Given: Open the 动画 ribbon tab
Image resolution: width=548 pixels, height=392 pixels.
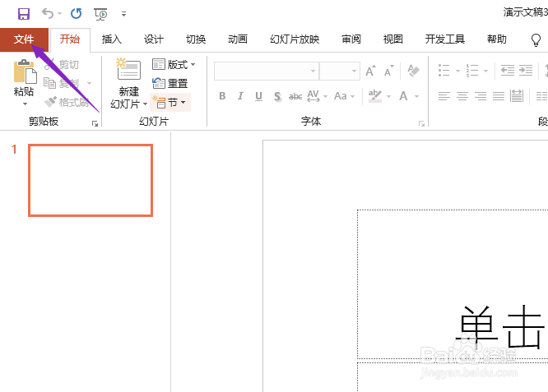Looking at the screenshot, I should click(x=238, y=39).
